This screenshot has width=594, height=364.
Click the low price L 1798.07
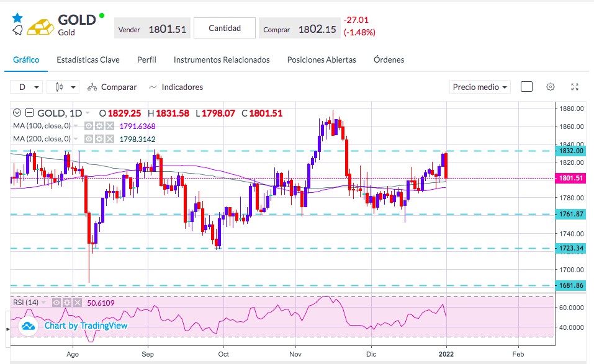click(x=215, y=113)
